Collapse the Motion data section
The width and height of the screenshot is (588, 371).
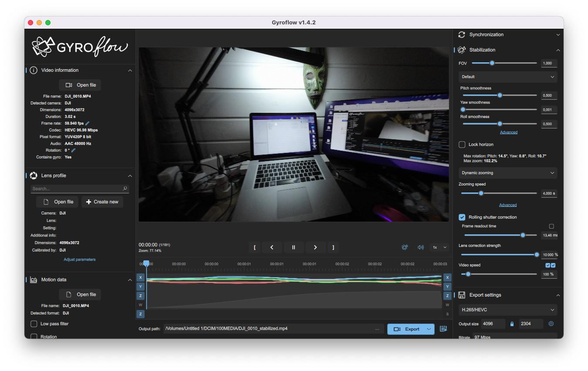pyautogui.click(x=130, y=280)
